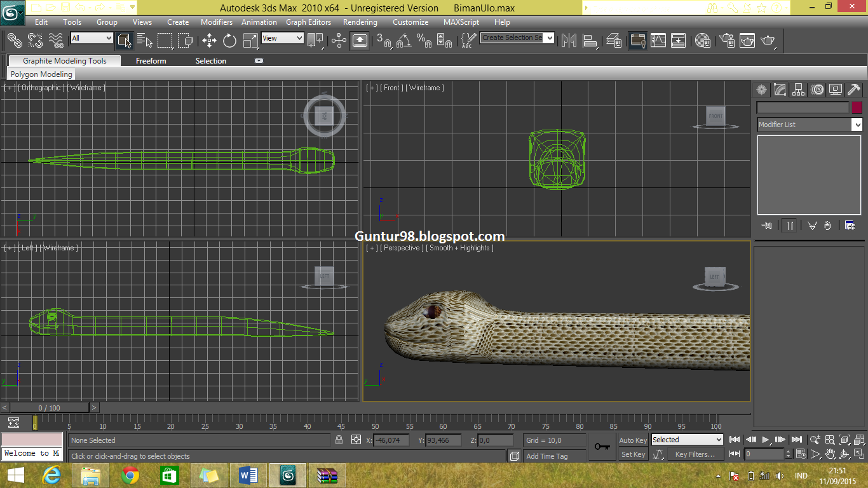Open the Key Filters dialog
Image resolution: width=868 pixels, height=488 pixels.
[x=695, y=454]
